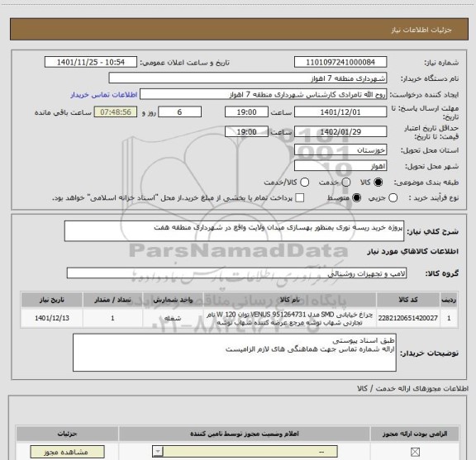Select the کالا/خدمت radio button
476x460 pixels.
(x=304, y=182)
